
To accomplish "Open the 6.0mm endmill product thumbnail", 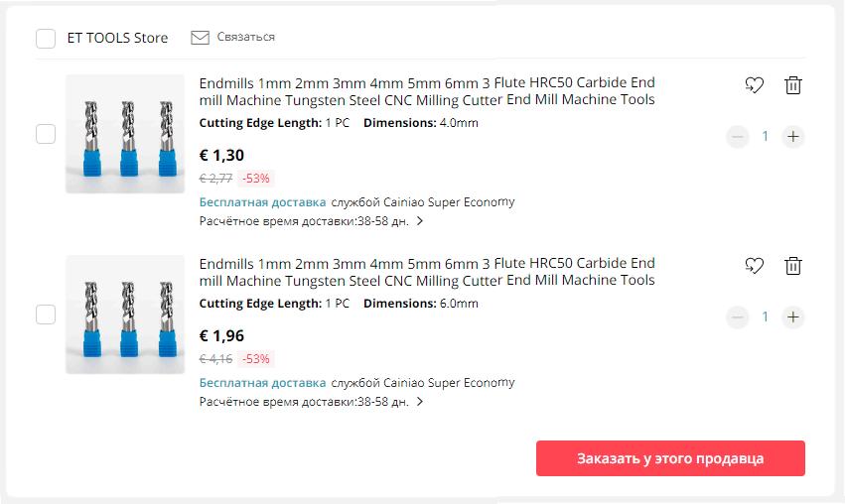I will pos(125,315).
